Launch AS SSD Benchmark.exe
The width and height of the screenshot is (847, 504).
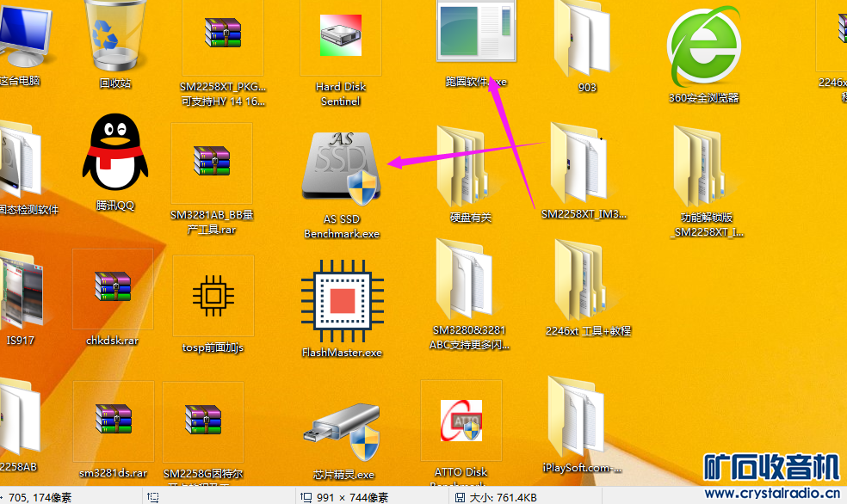click(x=342, y=169)
